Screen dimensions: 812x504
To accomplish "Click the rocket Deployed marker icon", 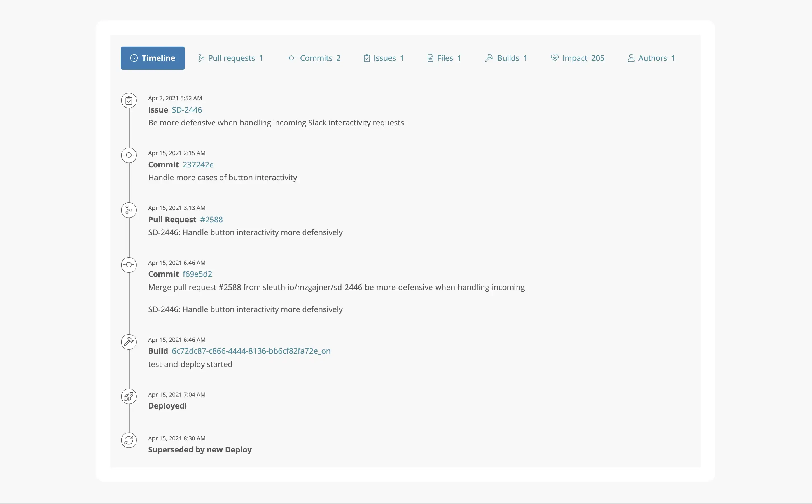I will pos(129,396).
